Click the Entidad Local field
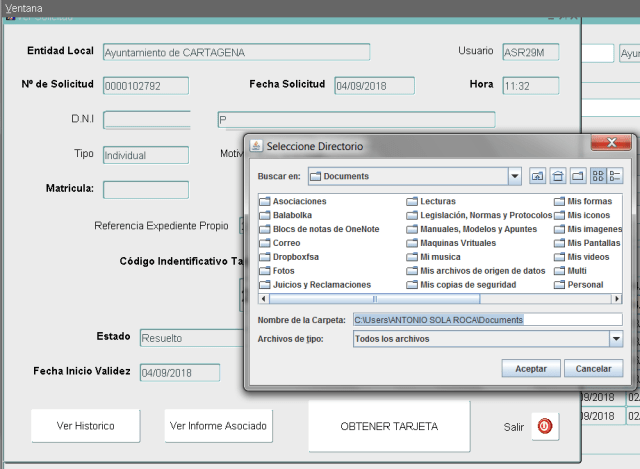This screenshot has height=469, width=640. pyautogui.click(x=237, y=52)
